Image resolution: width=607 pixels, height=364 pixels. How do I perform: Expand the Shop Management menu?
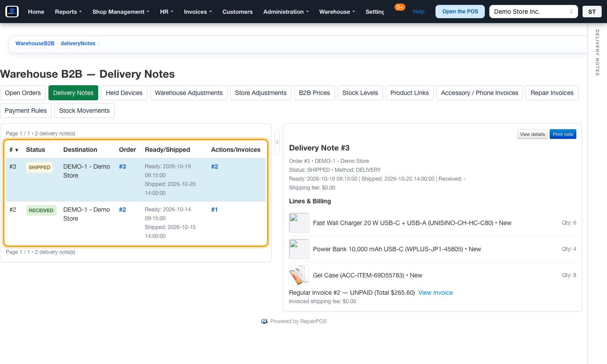[x=121, y=12]
